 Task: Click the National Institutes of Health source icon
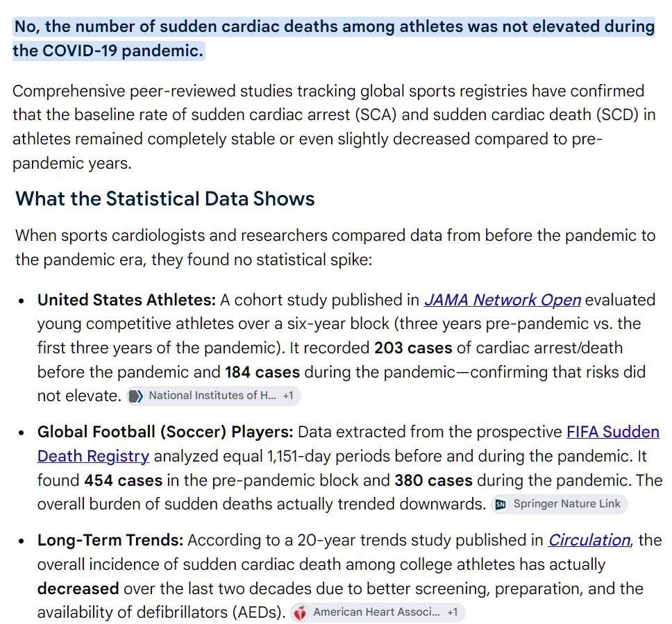pos(136,396)
